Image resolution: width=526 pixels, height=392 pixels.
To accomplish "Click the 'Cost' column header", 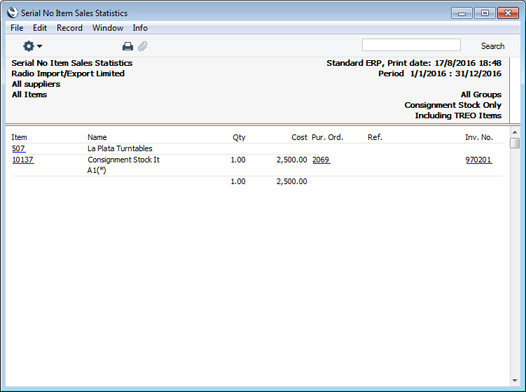I will click(x=299, y=137).
